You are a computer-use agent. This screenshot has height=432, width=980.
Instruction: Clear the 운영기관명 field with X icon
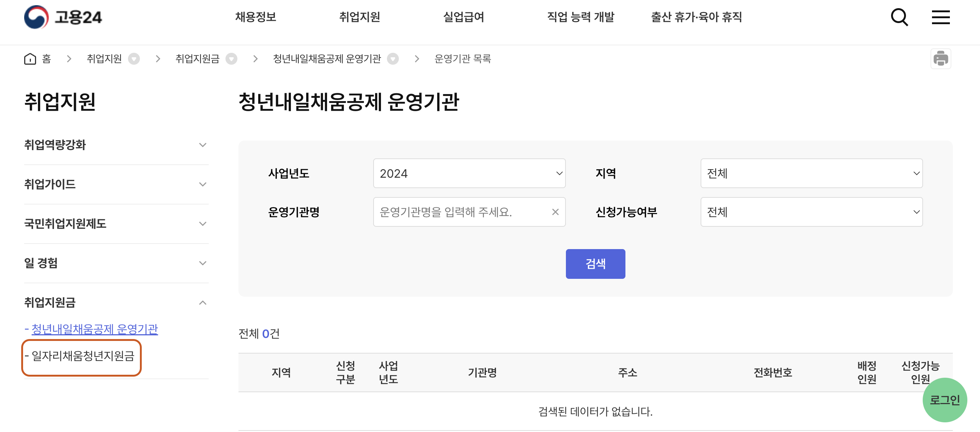pos(555,212)
